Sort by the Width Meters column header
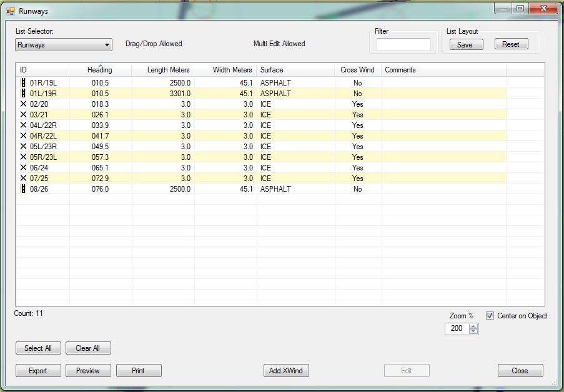The width and height of the screenshot is (564, 392). pyautogui.click(x=225, y=70)
